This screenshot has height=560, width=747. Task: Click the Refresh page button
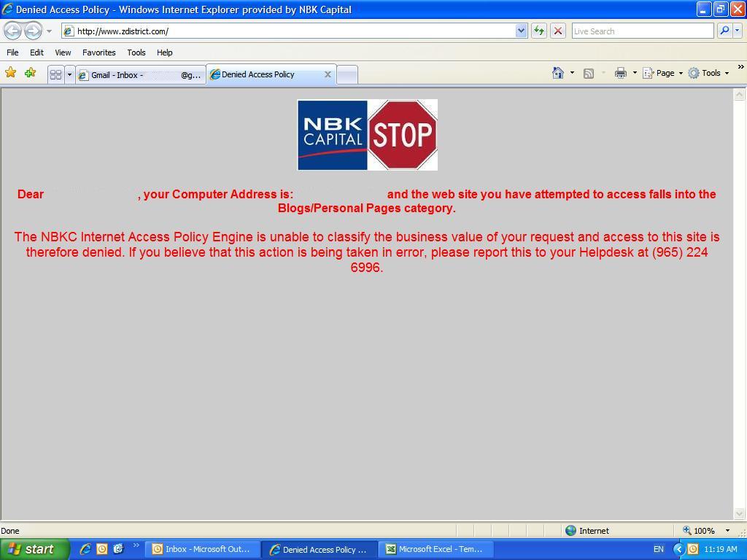539,31
